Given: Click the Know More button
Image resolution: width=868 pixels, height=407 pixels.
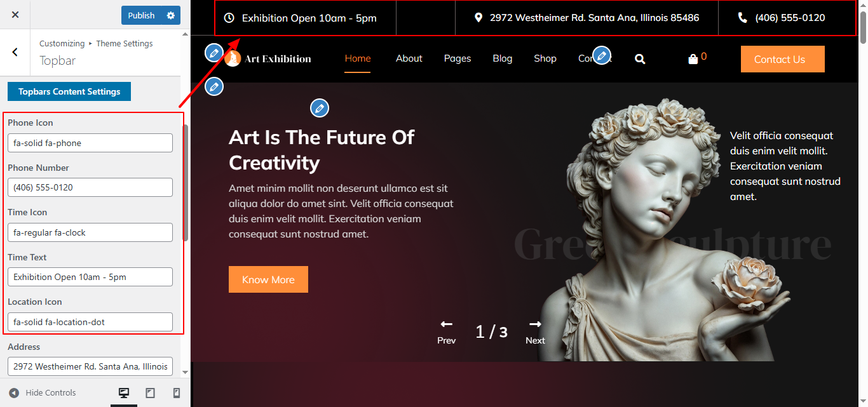Looking at the screenshot, I should [268, 279].
